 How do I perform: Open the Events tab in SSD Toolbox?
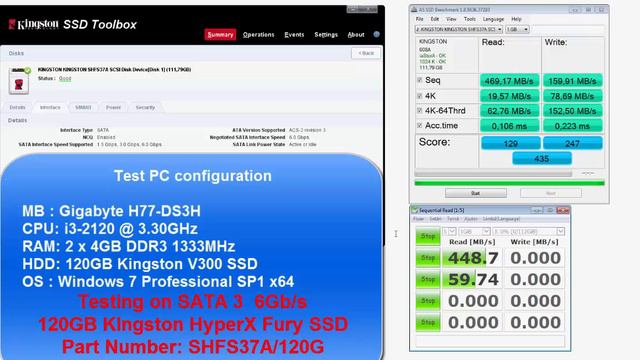point(294,35)
